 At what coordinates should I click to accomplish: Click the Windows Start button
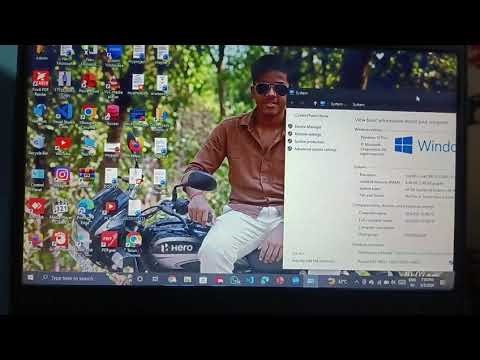30,277
